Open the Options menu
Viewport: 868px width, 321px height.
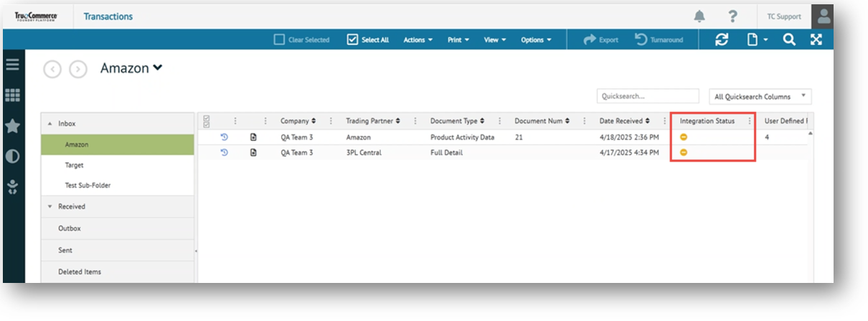tap(536, 40)
